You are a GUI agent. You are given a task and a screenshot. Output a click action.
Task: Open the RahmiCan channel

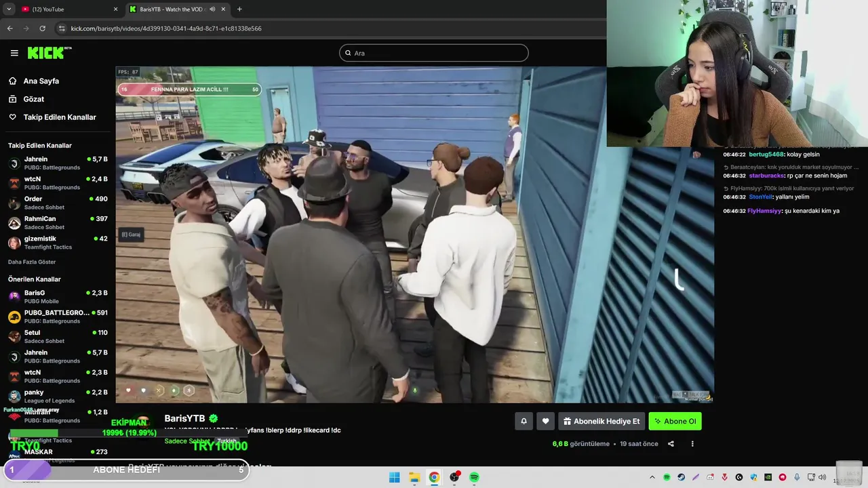tap(58, 223)
